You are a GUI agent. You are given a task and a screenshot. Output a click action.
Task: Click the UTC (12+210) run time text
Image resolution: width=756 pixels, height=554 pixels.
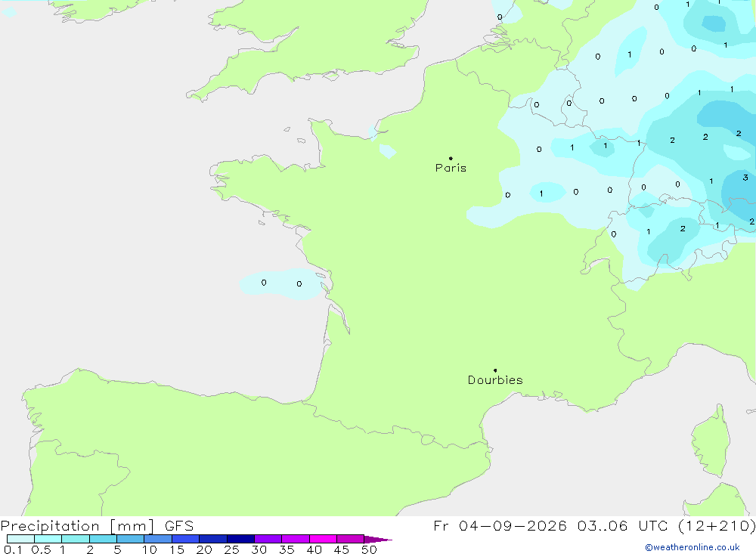pos(697,525)
